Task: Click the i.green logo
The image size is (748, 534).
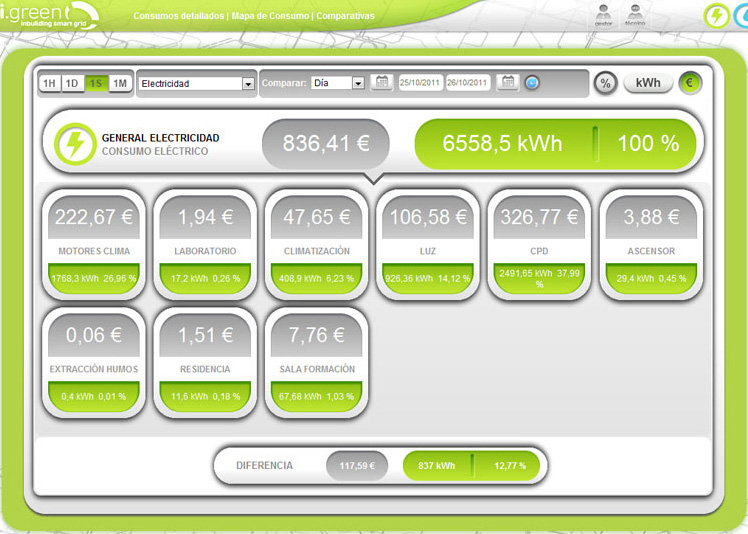Action: 45,14
